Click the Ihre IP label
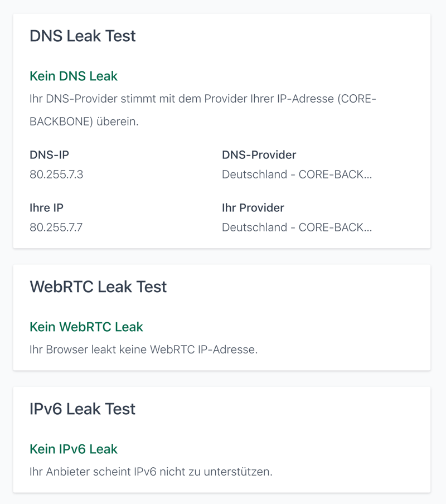Viewport: 446px width, 504px height. point(46,208)
